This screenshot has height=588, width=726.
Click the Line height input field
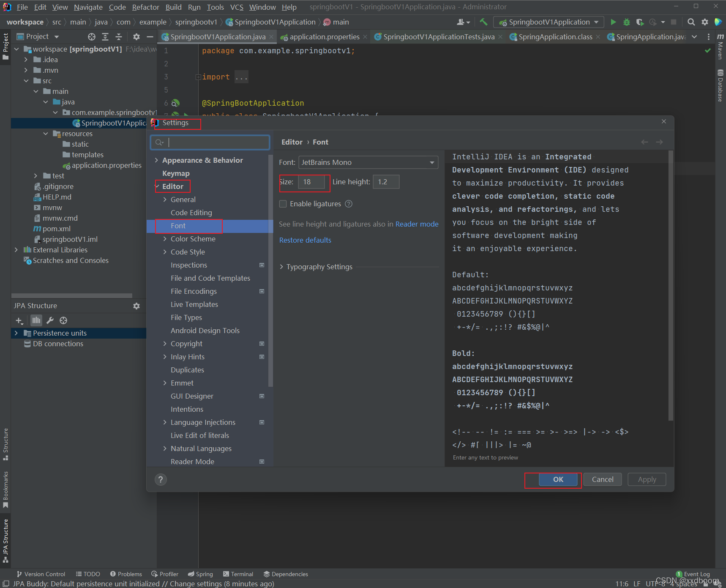[x=386, y=182]
